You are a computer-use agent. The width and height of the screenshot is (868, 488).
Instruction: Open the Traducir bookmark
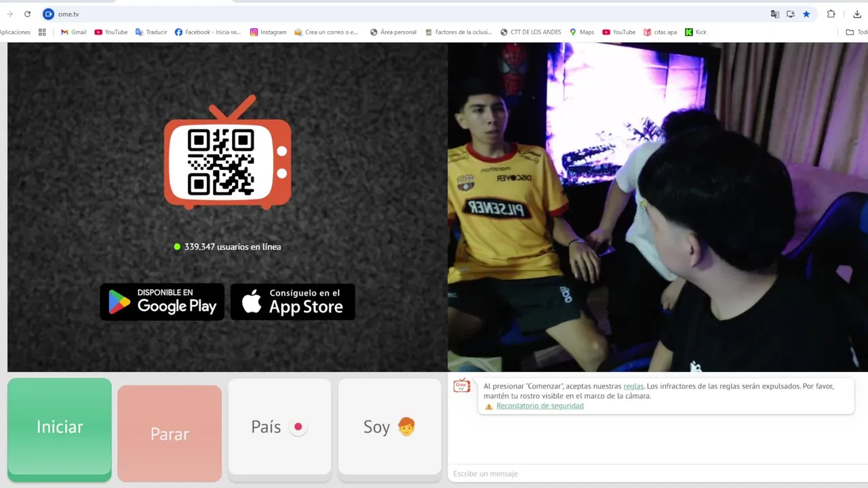point(151,32)
